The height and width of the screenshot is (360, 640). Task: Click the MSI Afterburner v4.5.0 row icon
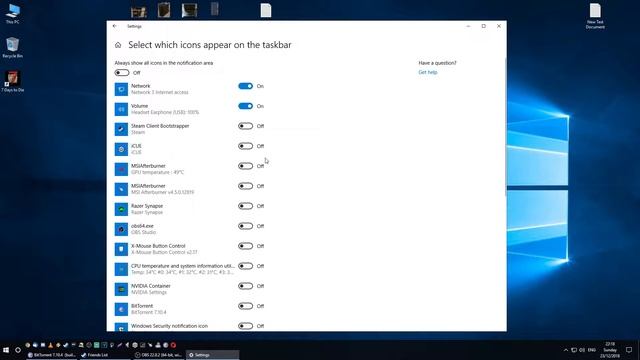121,189
